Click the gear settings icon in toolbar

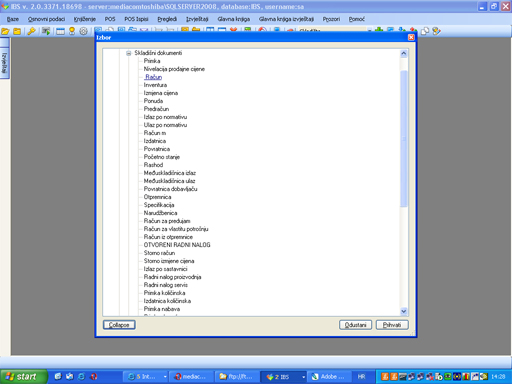(83, 31)
